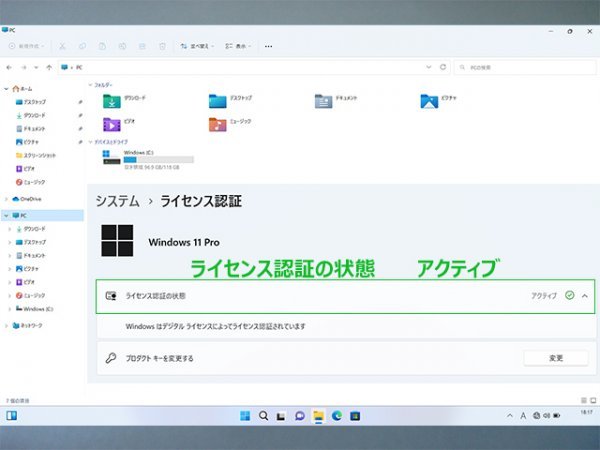Collapse the PC node in sidebar

[x=6, y=215]
